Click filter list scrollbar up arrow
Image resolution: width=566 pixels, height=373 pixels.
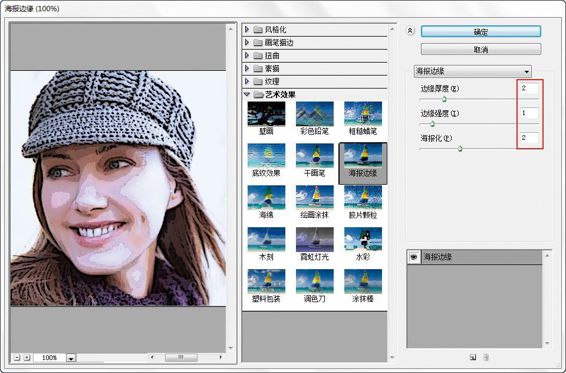pyautogui.click(x=392, y=29)
